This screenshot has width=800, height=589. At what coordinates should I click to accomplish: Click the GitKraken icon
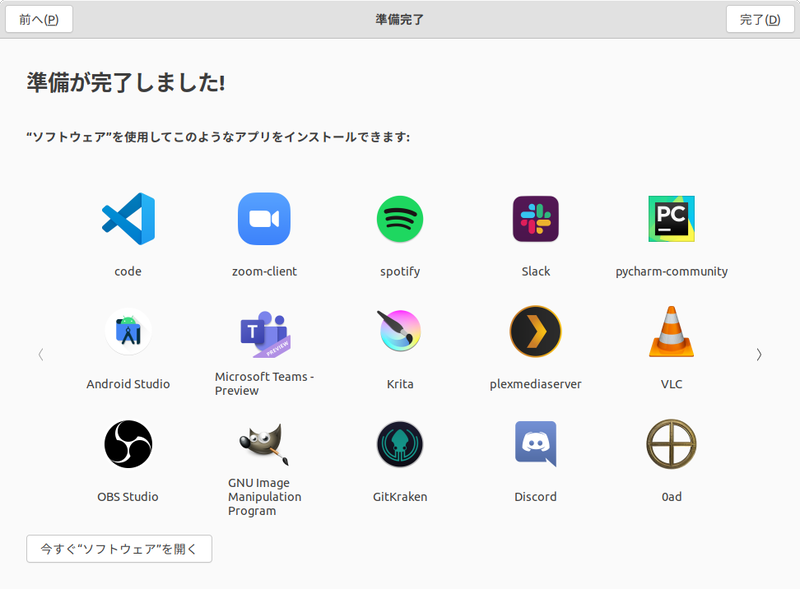click(x=400, y=444)
